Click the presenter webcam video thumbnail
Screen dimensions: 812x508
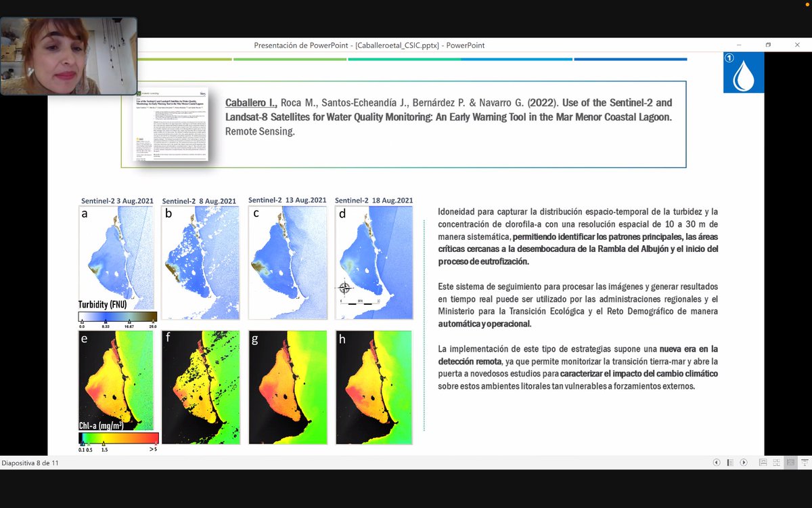(69, 56)
